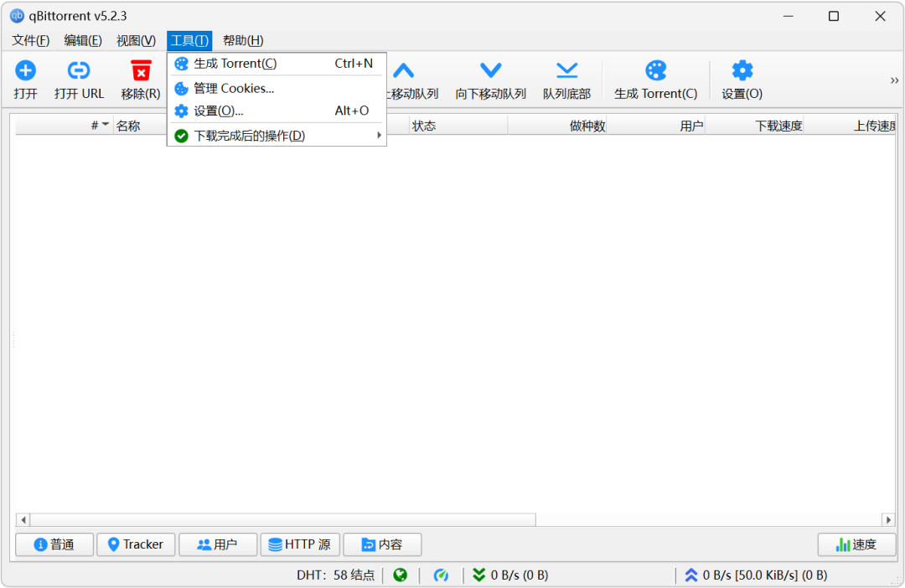Screen dimensions: 905x588
Task: Click the horizontal scrollbar thumb
Action: click(x=283, y=520)
